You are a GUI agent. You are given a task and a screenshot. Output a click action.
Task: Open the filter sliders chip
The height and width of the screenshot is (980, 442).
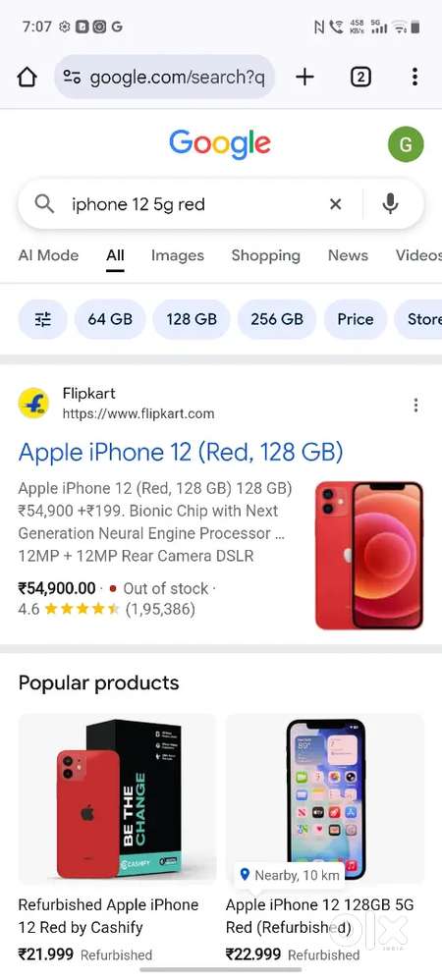point(42,319)
